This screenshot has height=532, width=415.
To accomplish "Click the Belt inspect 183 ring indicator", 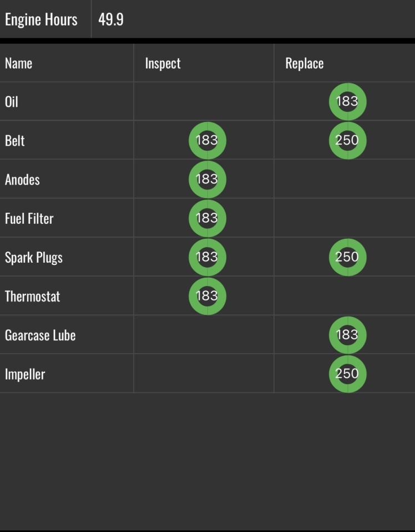I will point(207,140).
